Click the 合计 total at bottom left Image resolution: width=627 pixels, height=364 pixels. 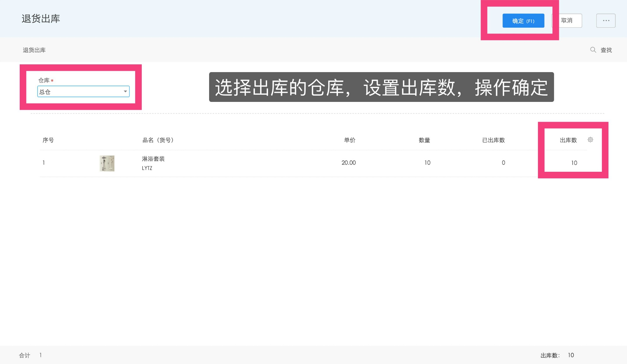pyautogui.click(x=25, y=355)
